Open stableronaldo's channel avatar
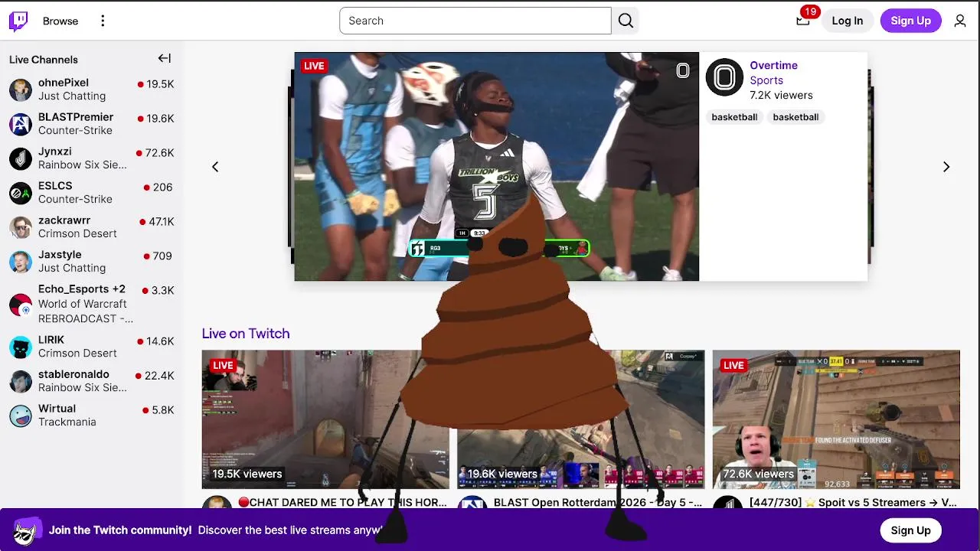The height and width of the screenshot is (551, 980). tap(21, 381)
